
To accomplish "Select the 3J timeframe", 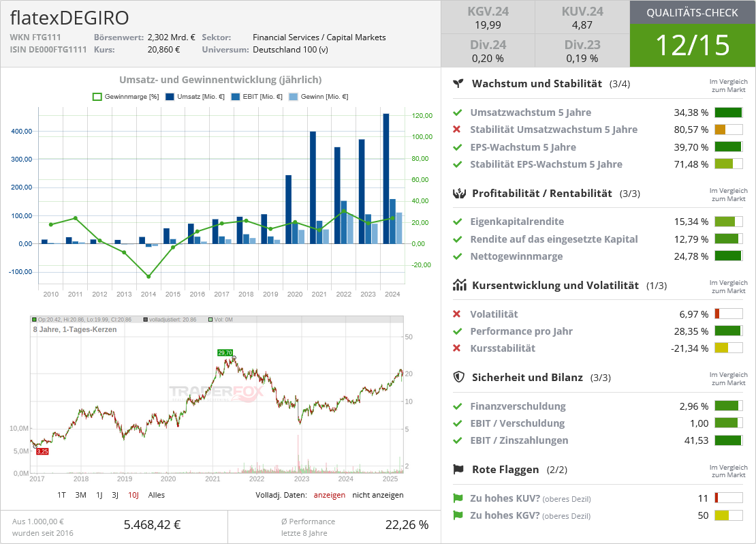I will (x=115, y=495).
